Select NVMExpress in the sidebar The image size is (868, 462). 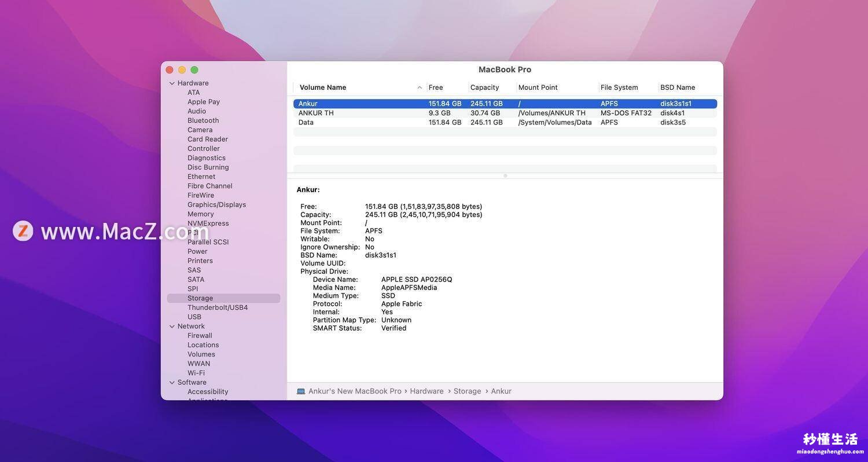pyautogui.click(x=208, y=223)
